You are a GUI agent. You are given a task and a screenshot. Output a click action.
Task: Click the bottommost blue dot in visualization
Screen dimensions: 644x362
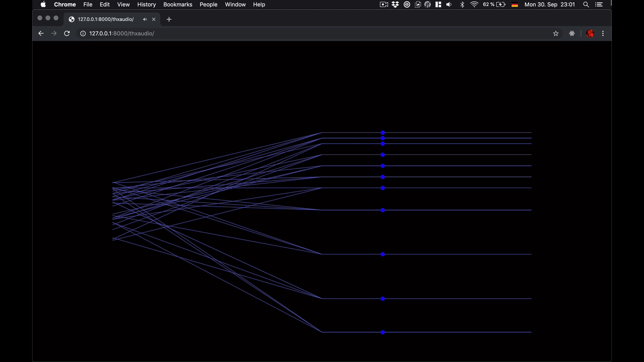tap(383, 332)
